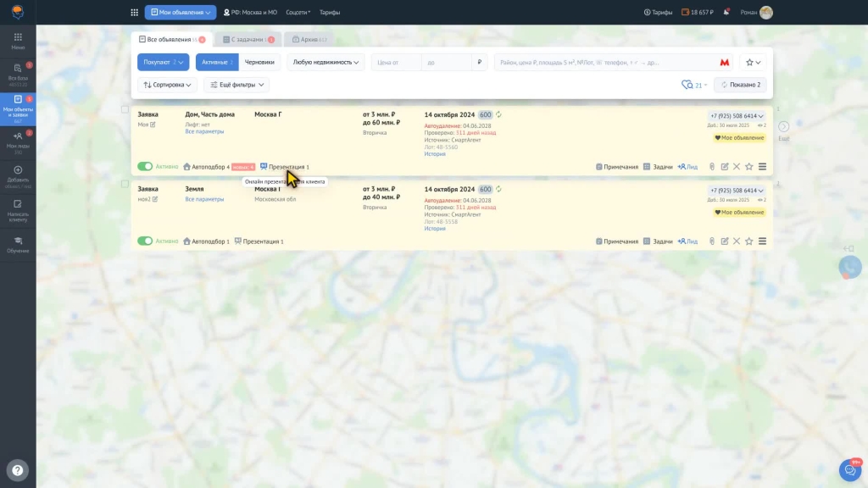Image resolution: width=868 pixels, height=488 pixels.
Task: Open attachments clip for Земля row
Action: (712, 241)
